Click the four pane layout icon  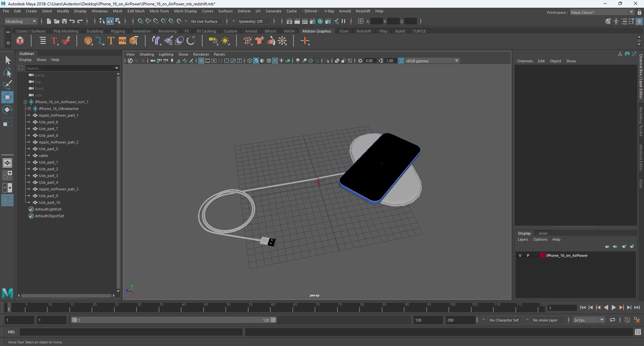7,175
